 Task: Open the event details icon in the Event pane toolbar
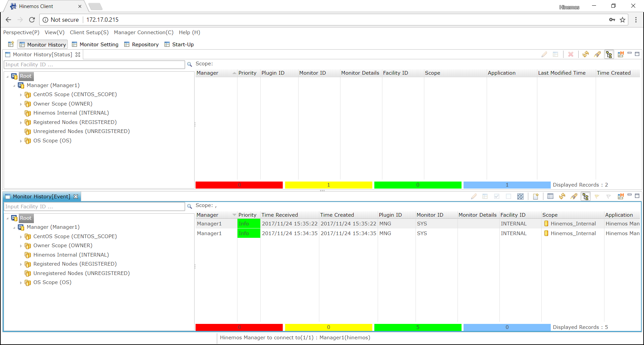485,196
